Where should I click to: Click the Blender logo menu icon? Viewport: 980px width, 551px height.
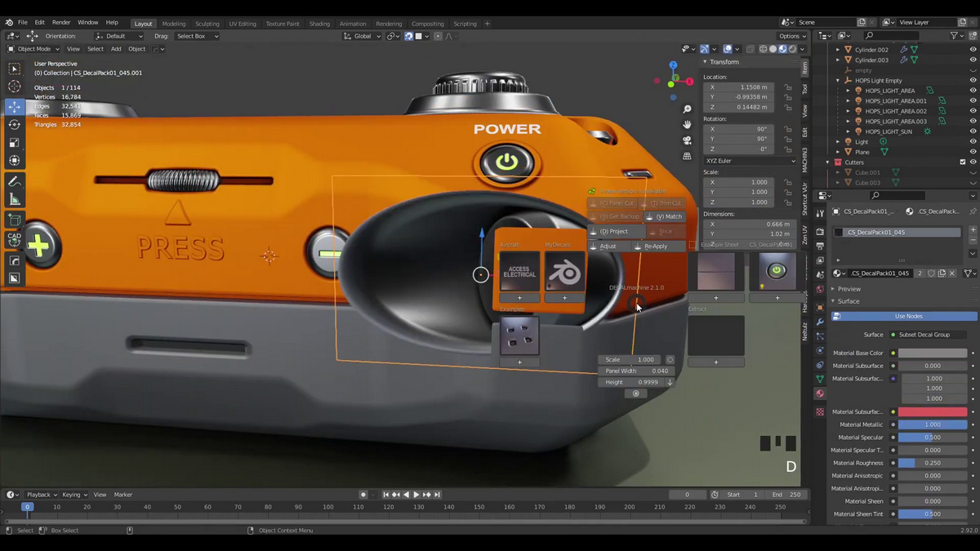tap(9, 23)
